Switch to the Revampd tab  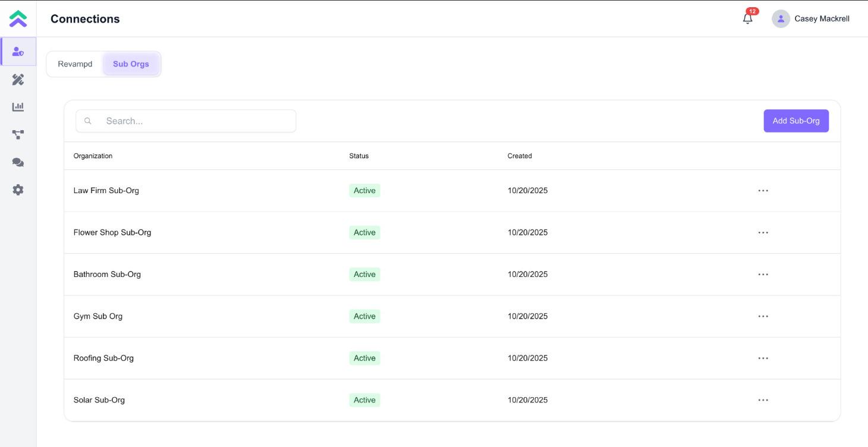tap(75, 64)
